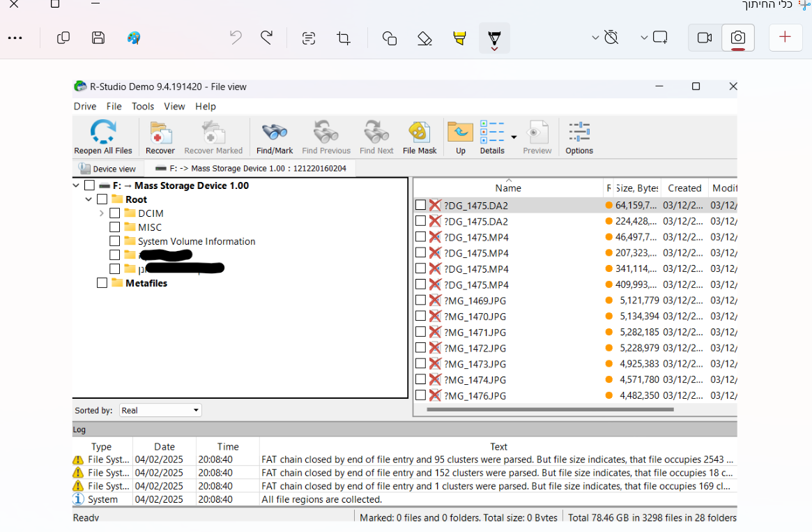
Task: Click Snipping Tool copy icon
Action: 63,38
